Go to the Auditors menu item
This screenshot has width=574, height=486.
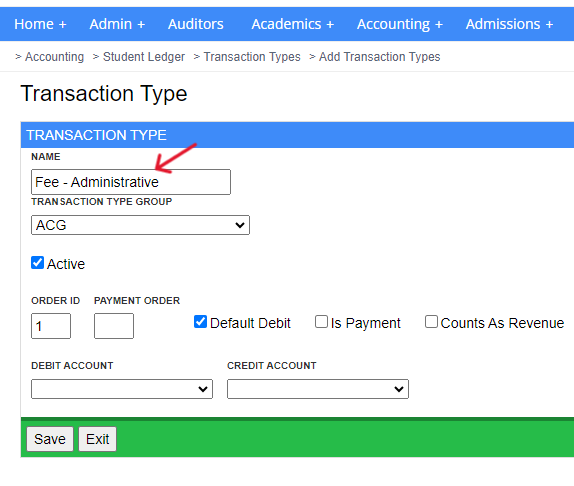pos(195,24)
